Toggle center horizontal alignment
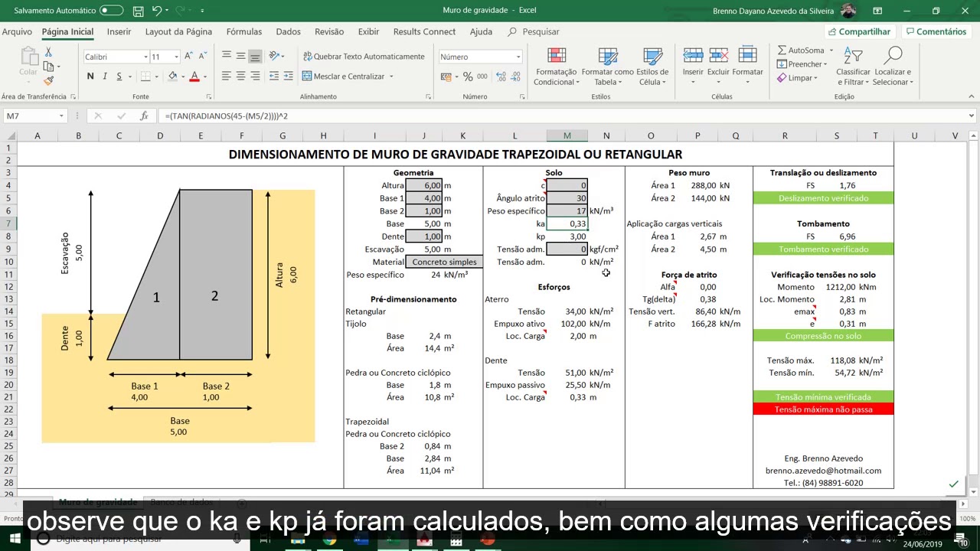 (x=240, y=76)
